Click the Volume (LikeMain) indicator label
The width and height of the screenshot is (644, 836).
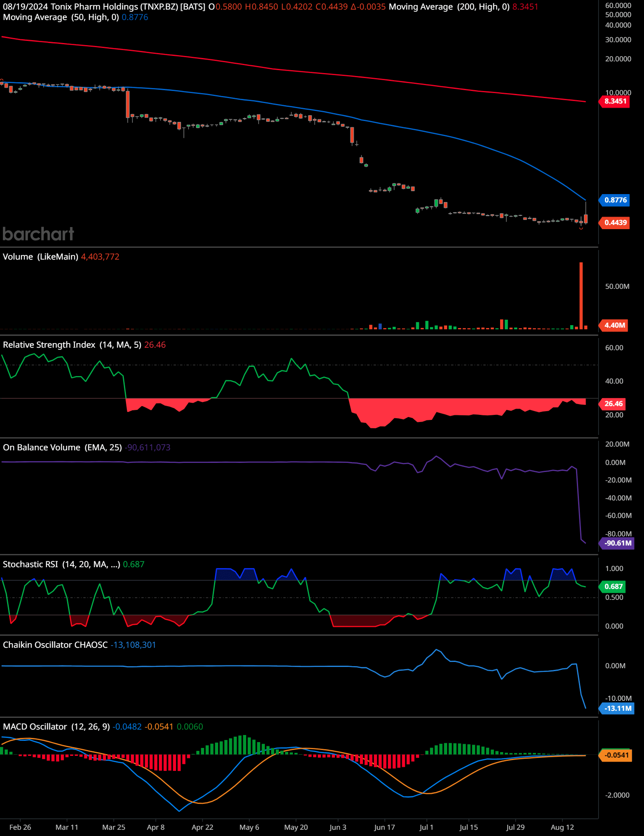pyautogui.click(x=40, y=257)
